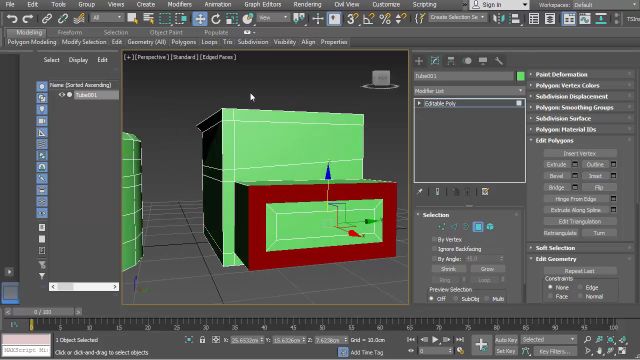Click the Redo arrow icon
The width and height of the screenshot is (640, 360).
[x=28, y=19]
